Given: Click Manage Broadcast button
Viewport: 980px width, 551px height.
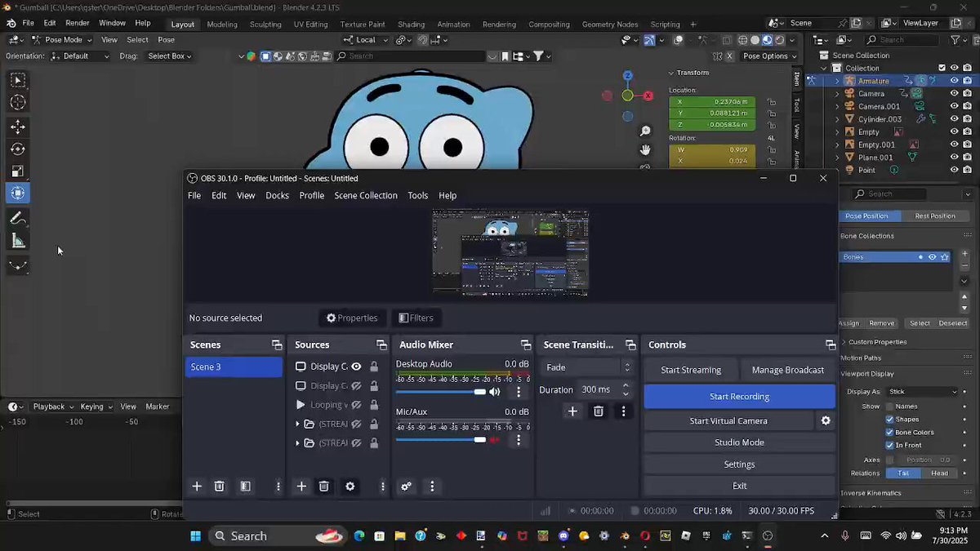Looking at the screenshot, I should [x=788, y=370].
